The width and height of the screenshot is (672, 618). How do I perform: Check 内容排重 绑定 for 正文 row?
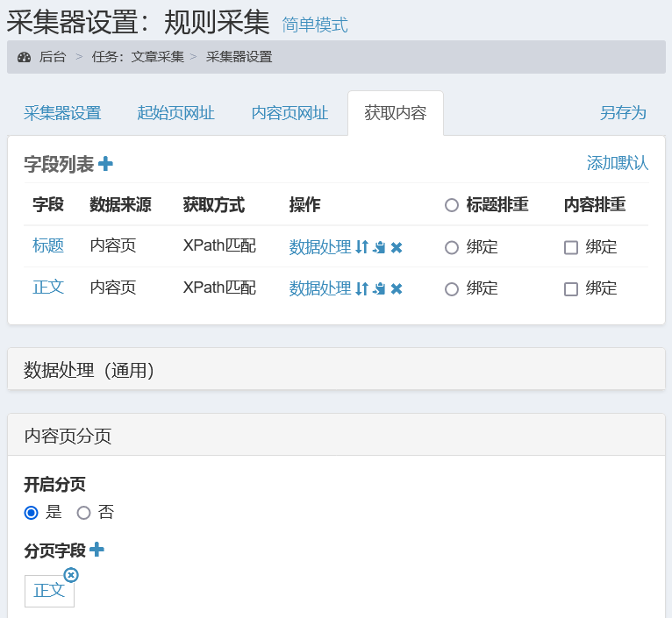(571, 289)
